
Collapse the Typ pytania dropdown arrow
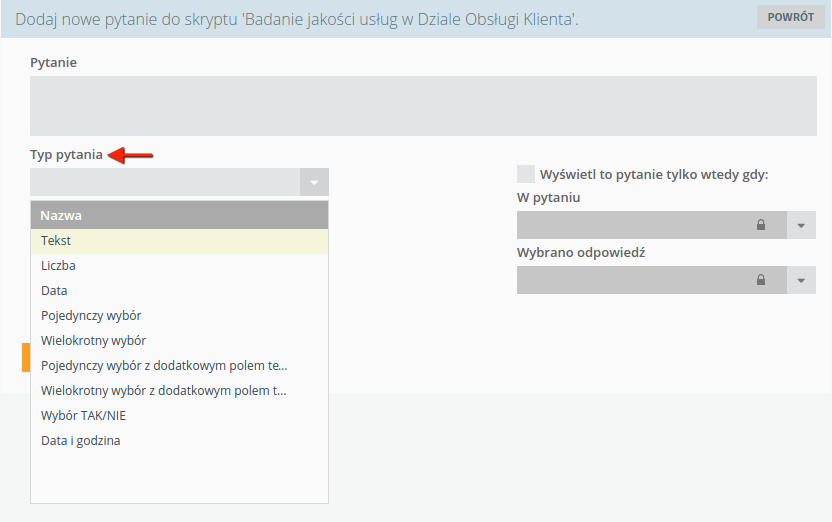click(314, 182)
